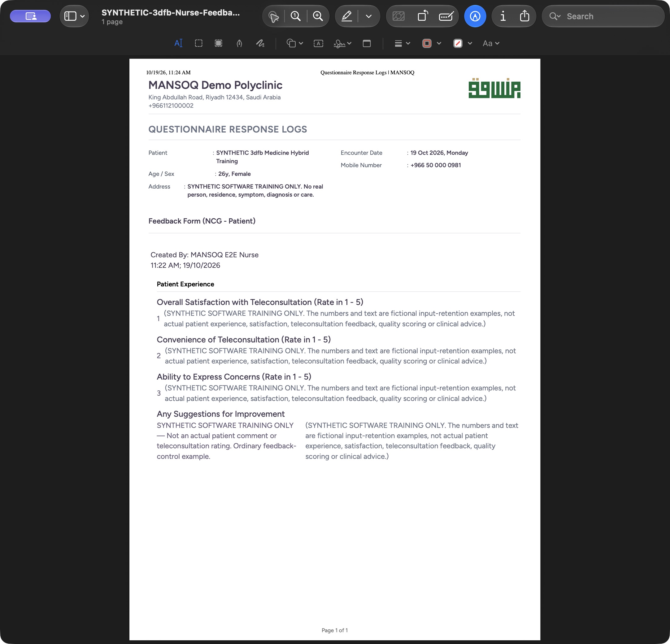Screen dimensions: 670x644
Task: Click 'Any Suggestions for Improvement' heading
Action: coord(220,414)
